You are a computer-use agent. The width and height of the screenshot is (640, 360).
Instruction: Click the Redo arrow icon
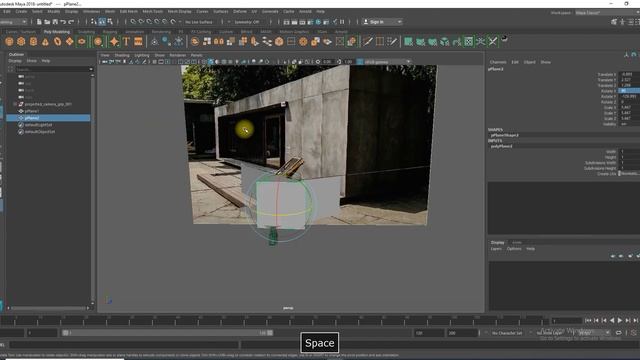coord(71,22)
